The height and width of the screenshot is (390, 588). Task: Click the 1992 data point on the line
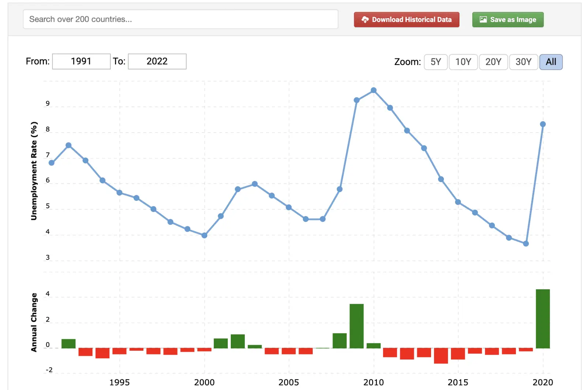[x=68, y=145]
